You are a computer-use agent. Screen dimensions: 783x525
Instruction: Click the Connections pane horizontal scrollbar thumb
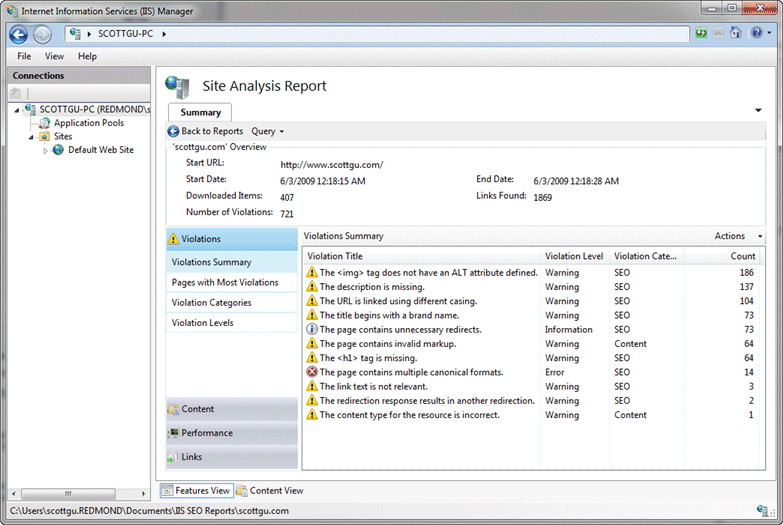[68, 494]
